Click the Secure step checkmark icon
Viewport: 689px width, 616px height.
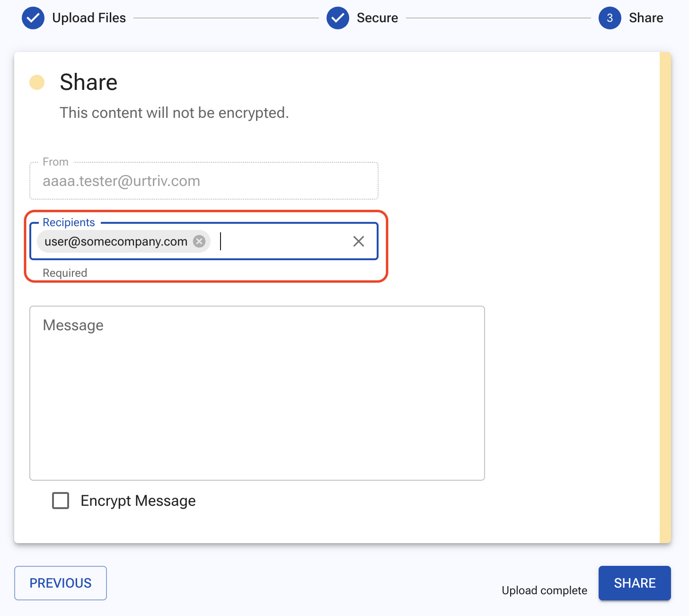[x=338, y=18]
